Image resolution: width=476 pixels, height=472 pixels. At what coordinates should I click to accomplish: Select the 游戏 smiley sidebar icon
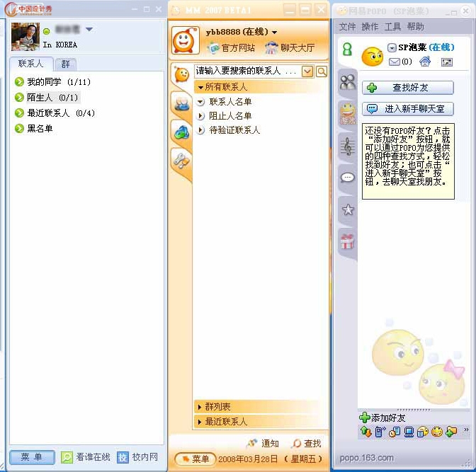[348, 113]
